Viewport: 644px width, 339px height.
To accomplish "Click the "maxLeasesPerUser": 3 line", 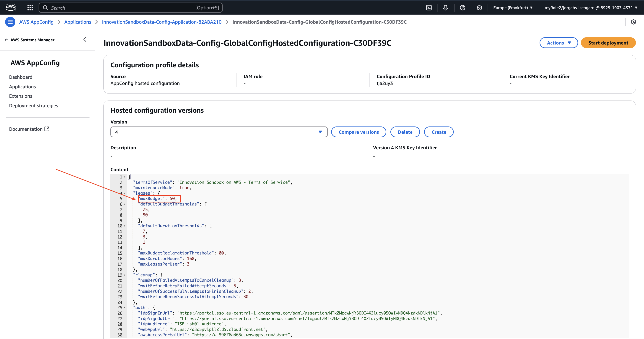I will [164, 264].
